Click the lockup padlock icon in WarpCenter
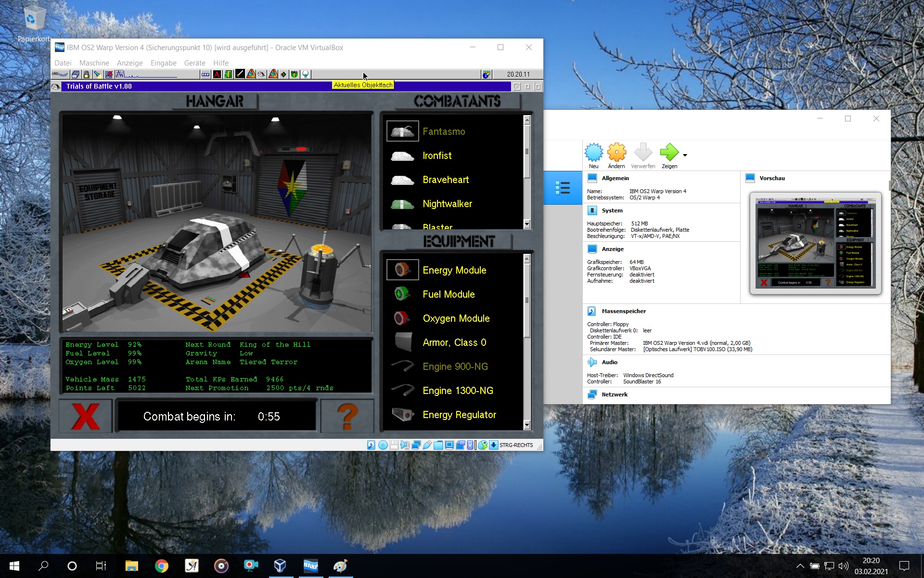The image size is (924, 578). tap(86, 74)
